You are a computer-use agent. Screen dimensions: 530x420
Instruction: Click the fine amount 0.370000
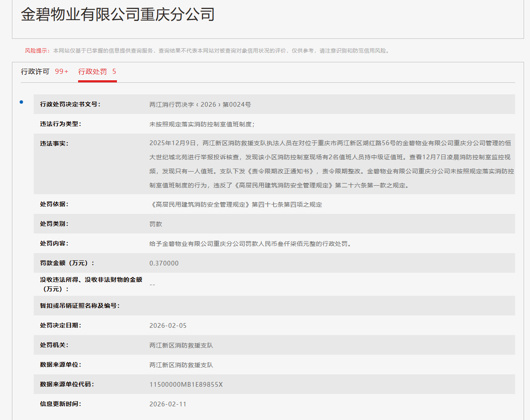coord(164,263)
